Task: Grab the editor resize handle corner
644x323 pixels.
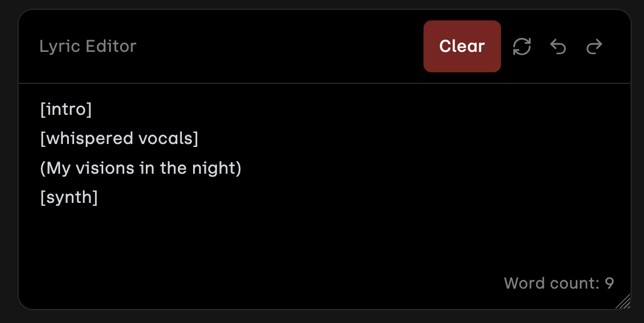Action: coord(623,301)
